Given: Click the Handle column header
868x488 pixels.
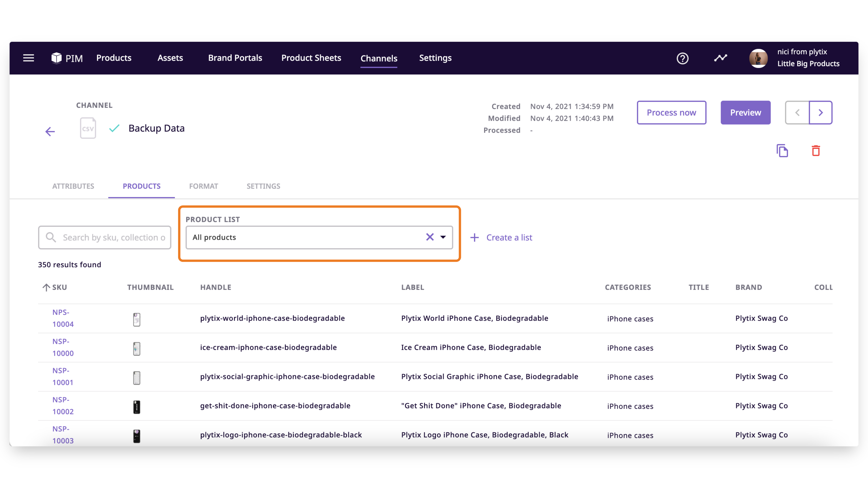Looking at the screenshot, I should pyautogui.click(x=216, y=287).
